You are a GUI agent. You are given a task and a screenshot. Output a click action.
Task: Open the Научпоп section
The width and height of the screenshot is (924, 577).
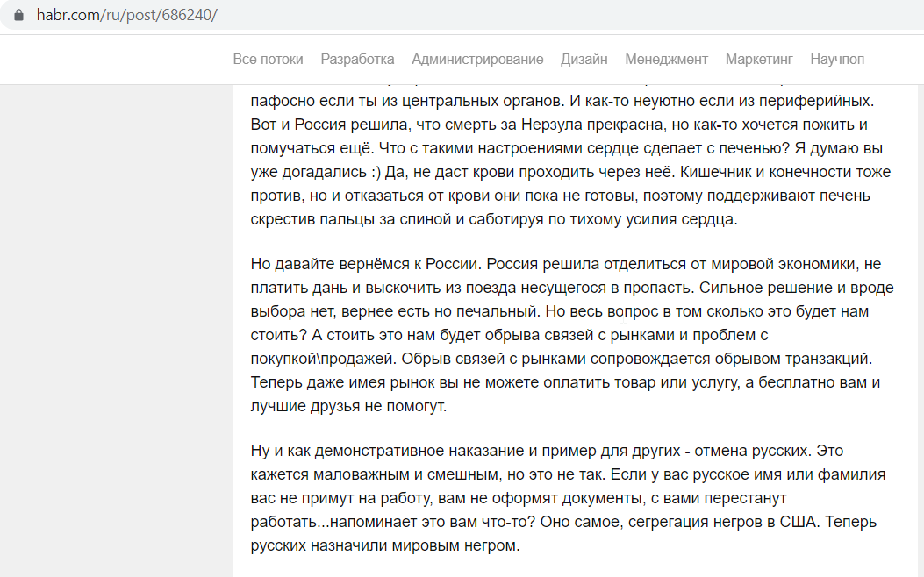click(837, 60)
